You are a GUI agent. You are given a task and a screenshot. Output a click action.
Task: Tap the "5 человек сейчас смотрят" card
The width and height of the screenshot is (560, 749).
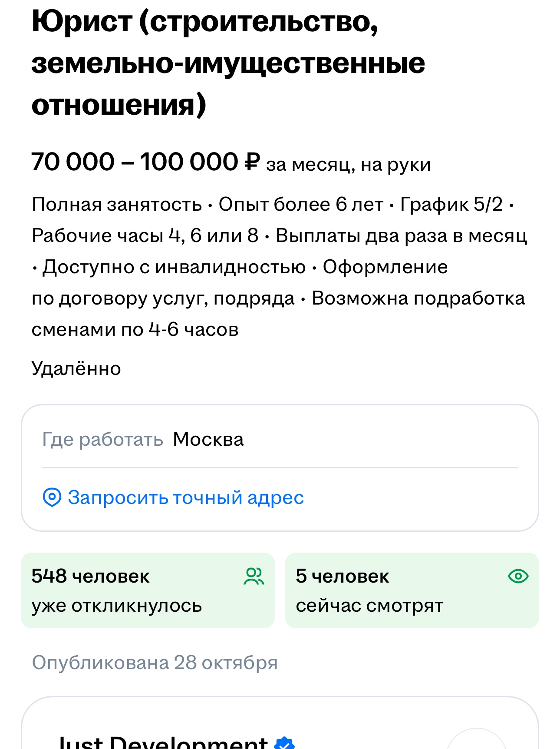point(412,590)
